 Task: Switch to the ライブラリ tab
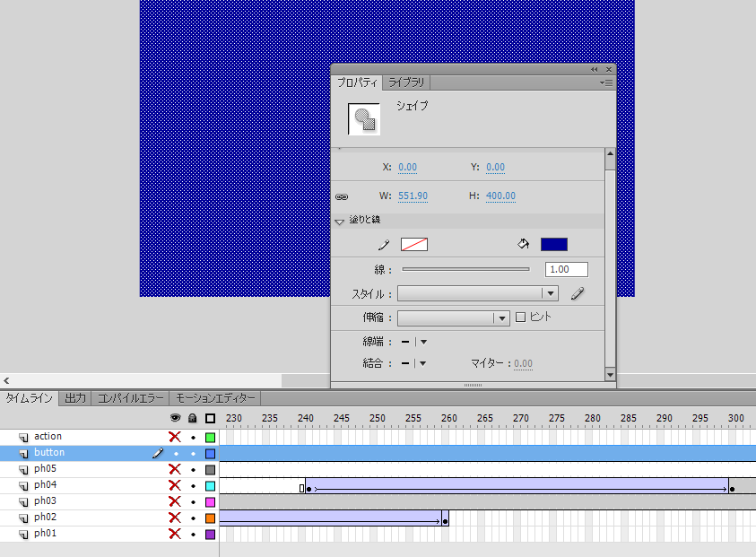coord(406,83)
